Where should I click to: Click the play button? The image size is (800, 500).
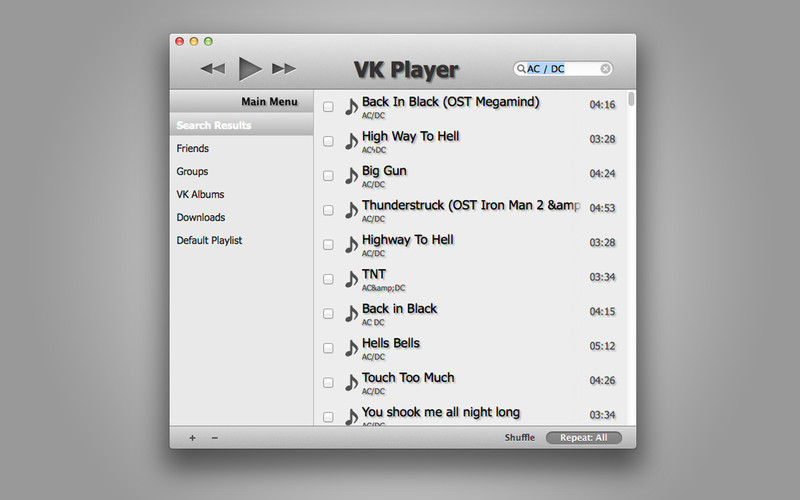point(250,68)
